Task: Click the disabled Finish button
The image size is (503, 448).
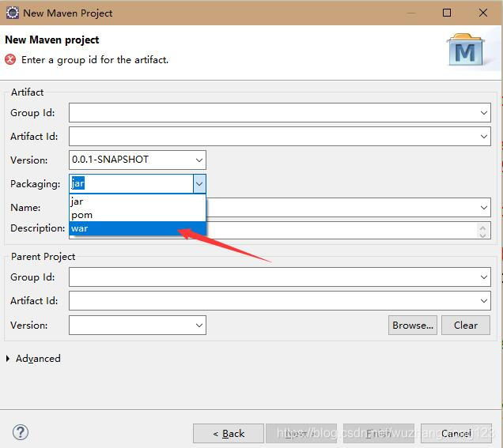Action: pyautogui.click(x=379, y=434)
